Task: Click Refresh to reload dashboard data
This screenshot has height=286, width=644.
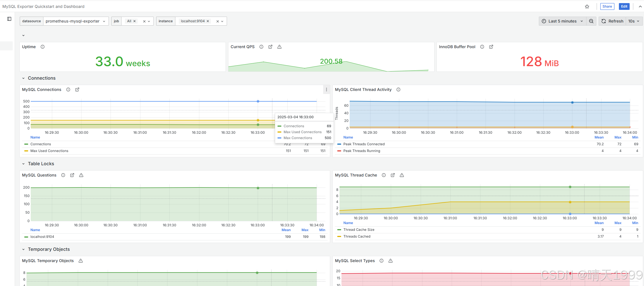Action: point(612,21)
